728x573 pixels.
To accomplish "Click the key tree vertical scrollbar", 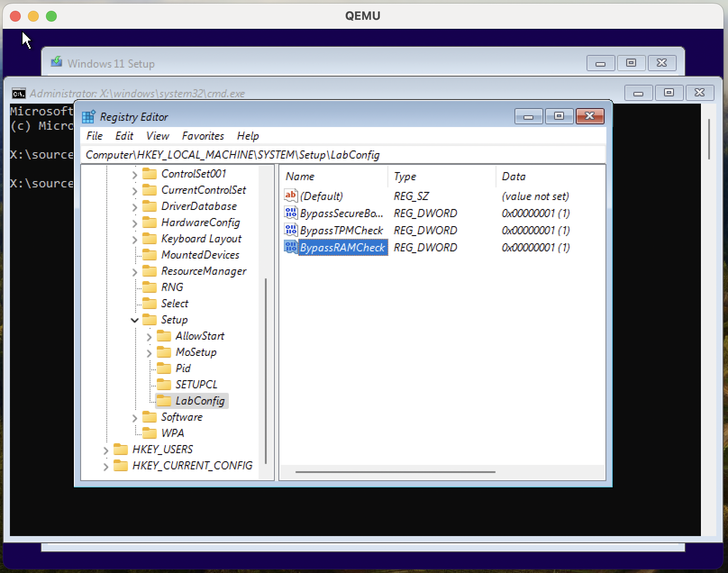I will 266,371.
